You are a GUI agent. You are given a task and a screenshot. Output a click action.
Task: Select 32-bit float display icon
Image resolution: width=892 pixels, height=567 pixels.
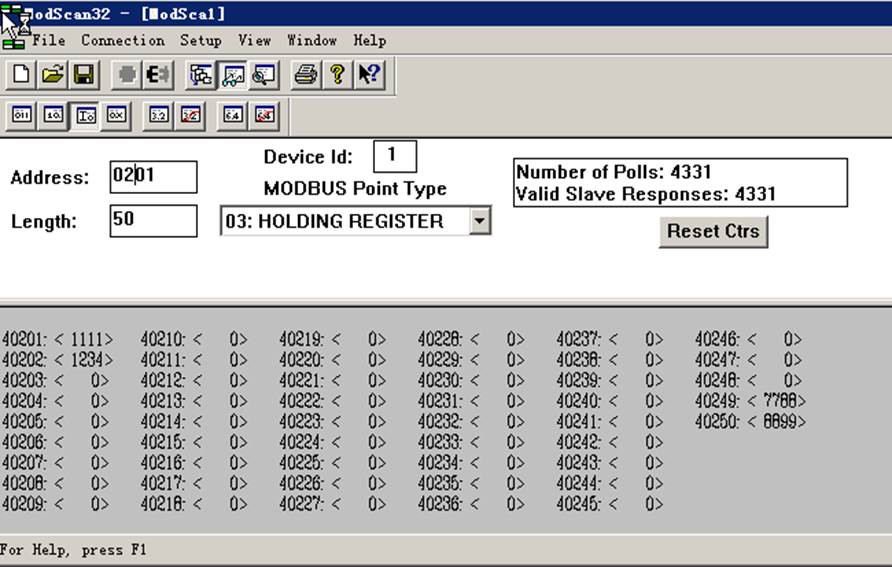click(x=159, y=115)
